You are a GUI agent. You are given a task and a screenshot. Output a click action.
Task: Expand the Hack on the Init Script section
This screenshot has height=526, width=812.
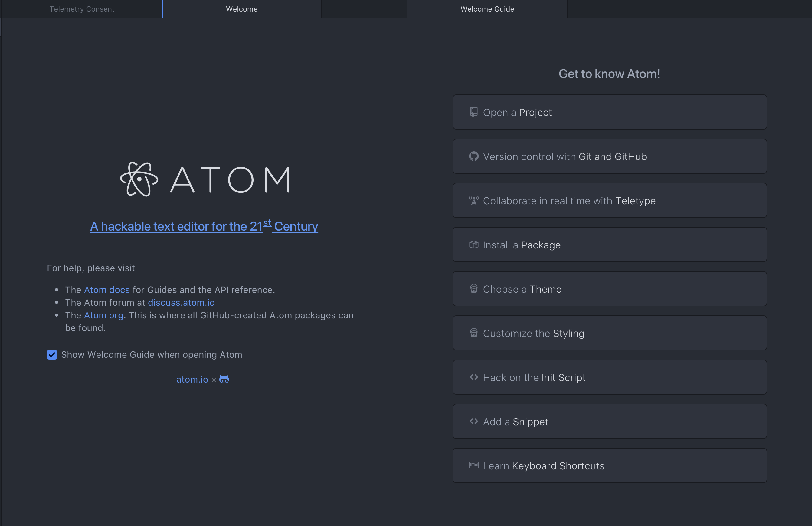click(x=609, y=377)
